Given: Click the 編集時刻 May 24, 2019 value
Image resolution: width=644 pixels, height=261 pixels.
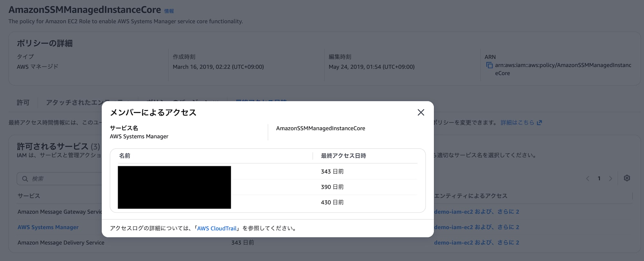Looking at the screenshot, I should (372, 67).
